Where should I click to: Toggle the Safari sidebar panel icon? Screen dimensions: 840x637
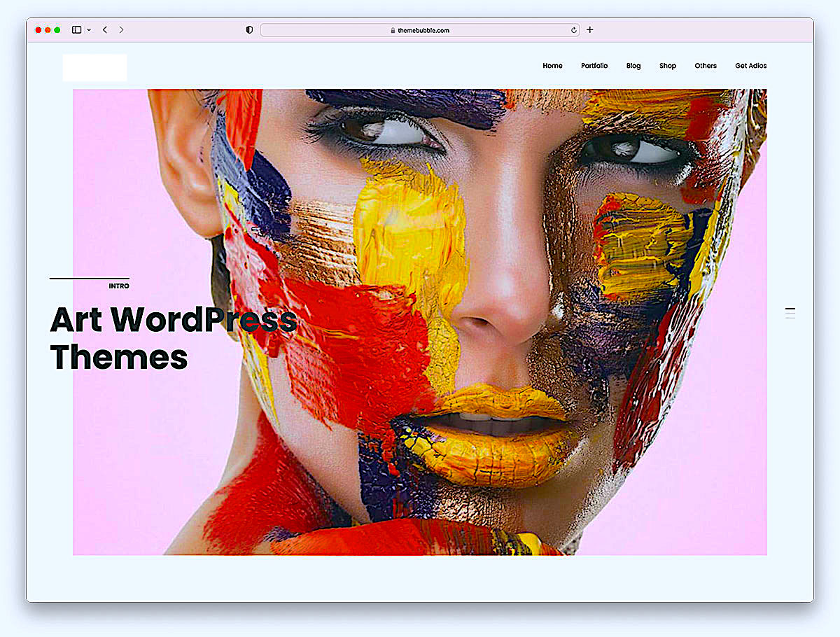click(x=76, y=30)
